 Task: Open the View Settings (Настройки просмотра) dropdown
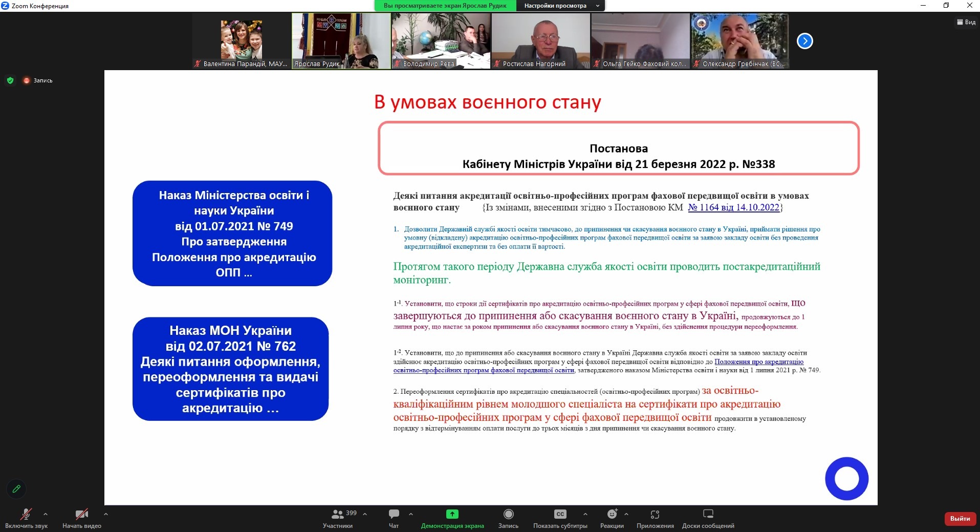click(x=561, y=6)
